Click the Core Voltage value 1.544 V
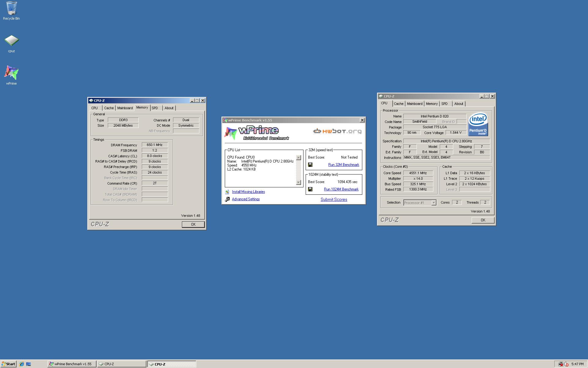Screen dimensions: 588x368 tap(456, 133)
